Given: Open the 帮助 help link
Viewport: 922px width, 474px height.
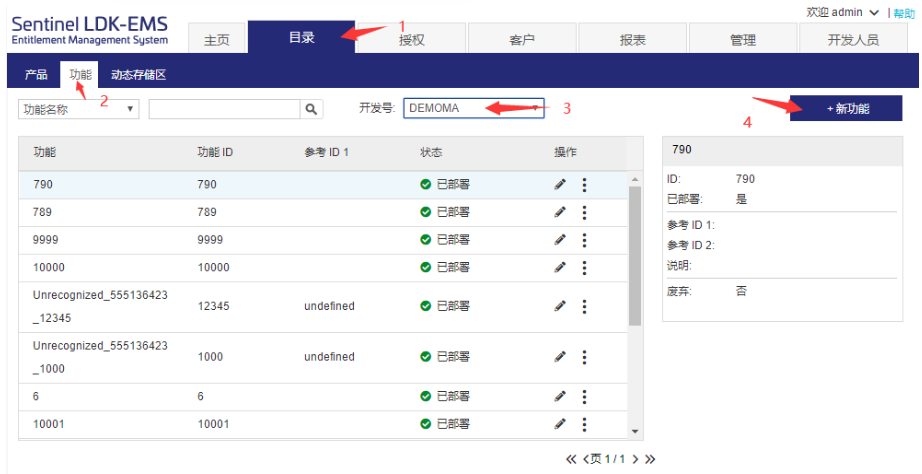Looking at the screenshot, I should coord(904,12).
